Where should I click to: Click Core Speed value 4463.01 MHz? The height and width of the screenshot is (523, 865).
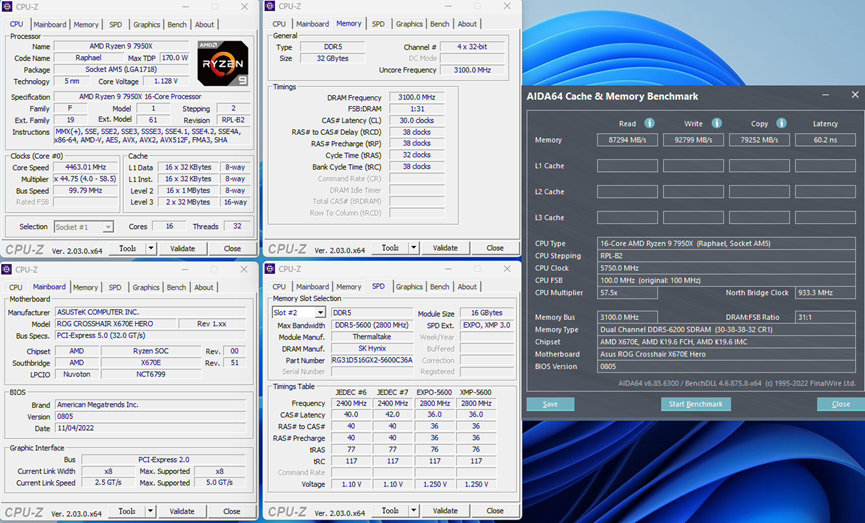pyautogui.click(x=86, y=167)
